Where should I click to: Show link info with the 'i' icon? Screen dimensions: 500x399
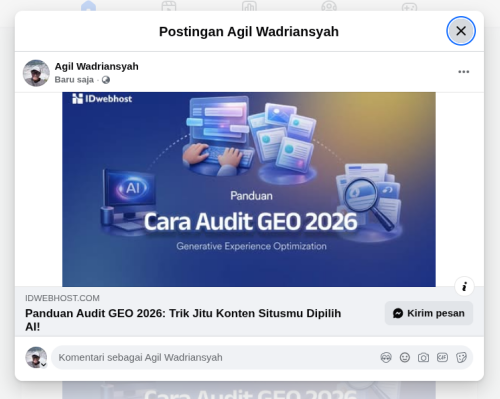point(464,286)
